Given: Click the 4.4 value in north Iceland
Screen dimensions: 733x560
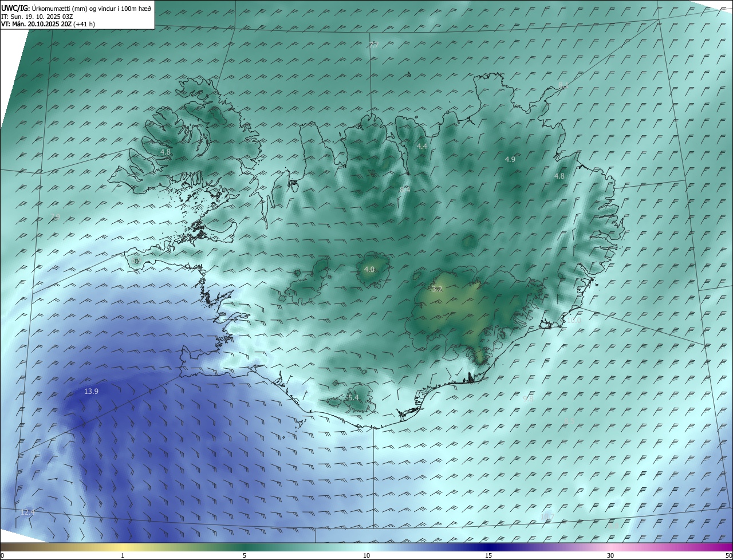Looking at the screenshot, I should click(422, 147).
